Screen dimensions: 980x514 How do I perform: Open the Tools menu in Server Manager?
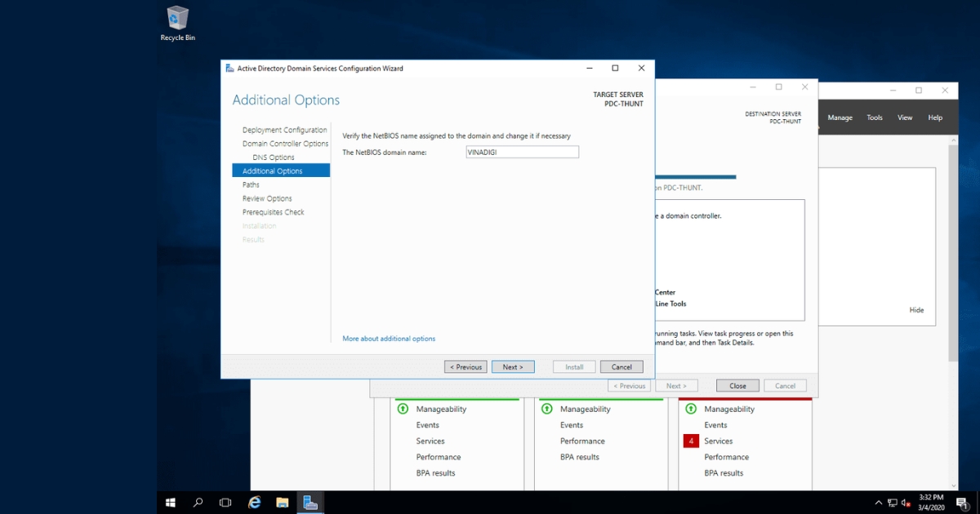(x=874, y=117)
